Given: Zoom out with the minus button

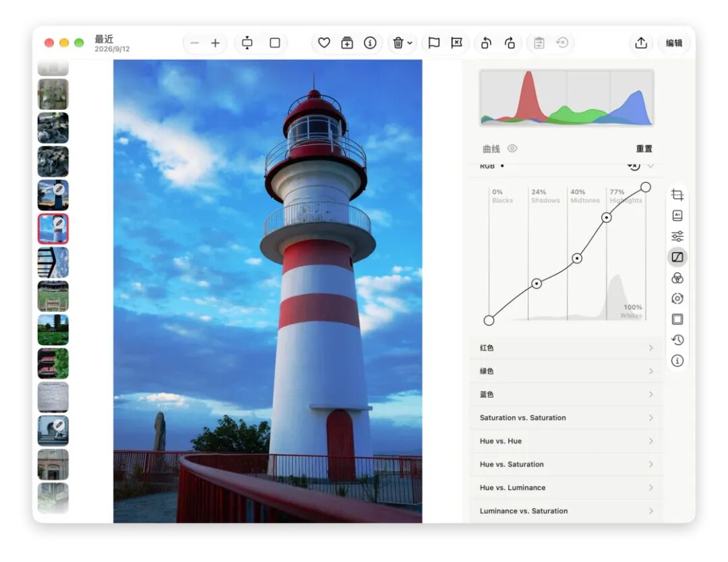Looking at the screenshot, I should (195, 43).
